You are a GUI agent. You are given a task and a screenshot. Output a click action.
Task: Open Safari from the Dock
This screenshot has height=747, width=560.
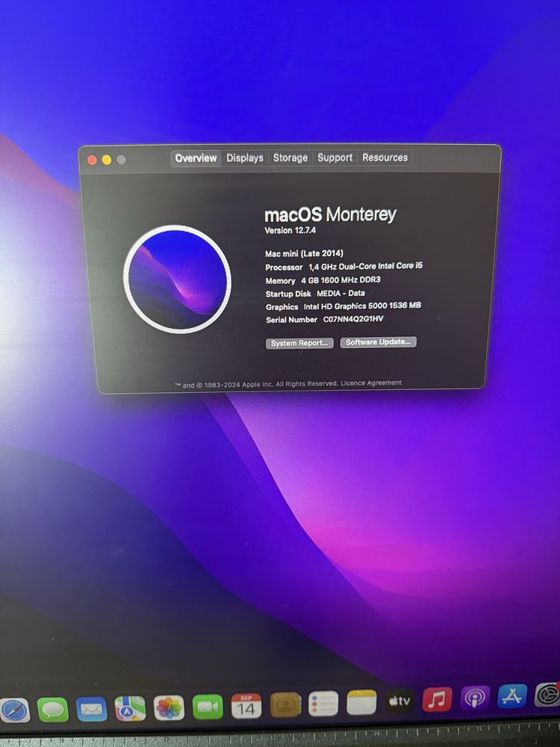14,711
